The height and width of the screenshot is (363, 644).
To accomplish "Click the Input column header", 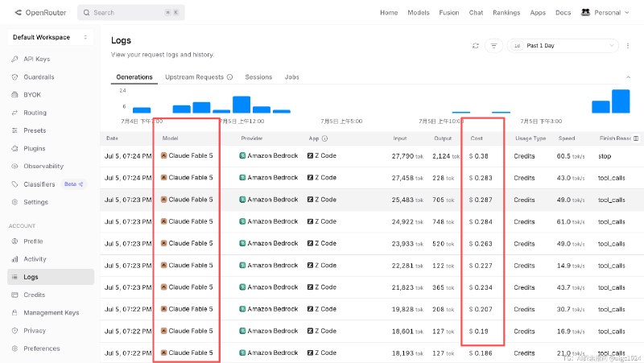I will pyautogui.click(x=399, y=138).
